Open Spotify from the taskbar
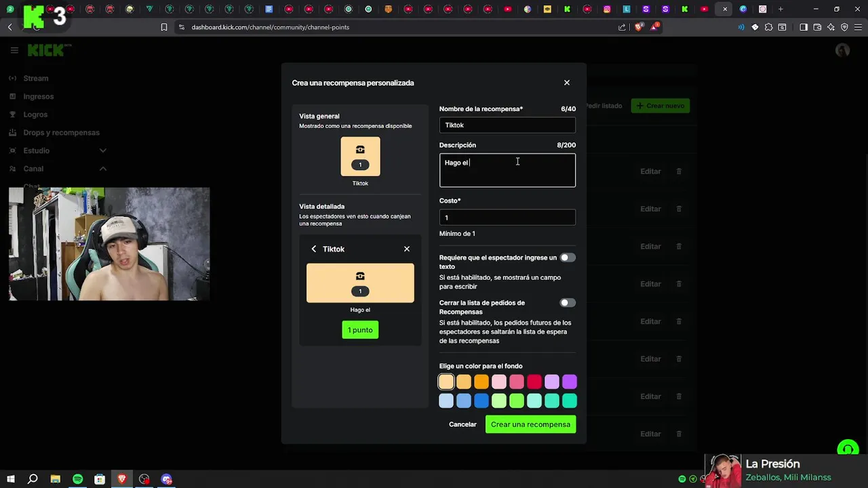The image size is (868, 488). pos(78,479)
